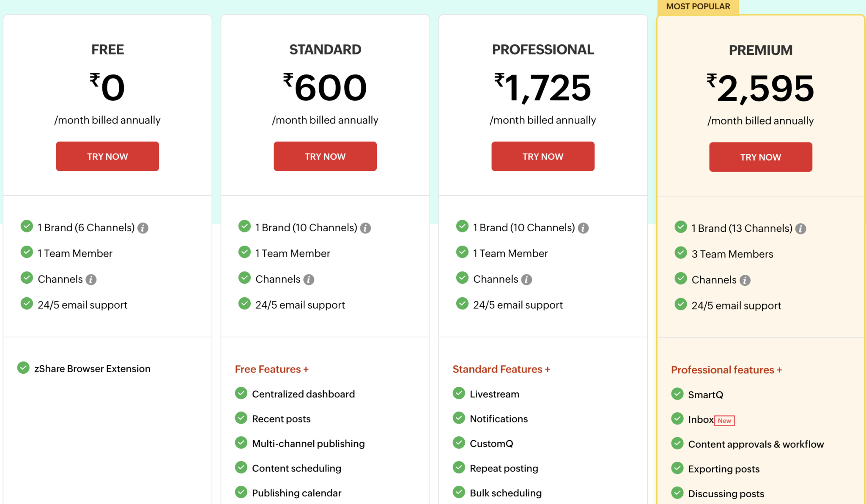The width and height of the screenshot is (866, 504).
Task: Click the Channels info icon in Premium column
Action: [x=745, y=279]
